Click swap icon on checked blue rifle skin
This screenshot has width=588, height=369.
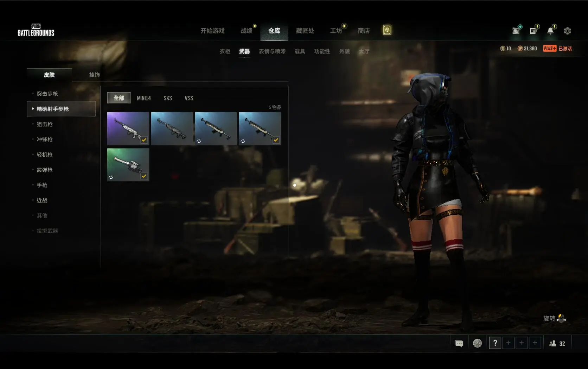coord(243,141)
